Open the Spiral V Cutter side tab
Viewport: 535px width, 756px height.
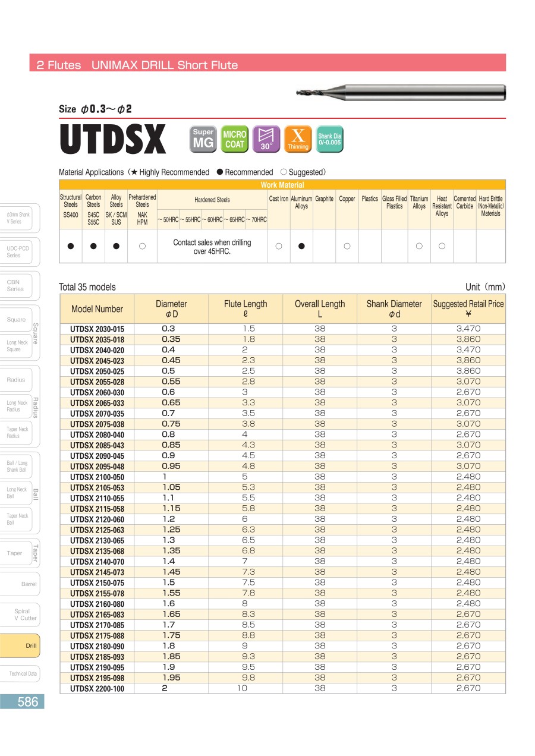pyautogui.click(x=21, y=615)
